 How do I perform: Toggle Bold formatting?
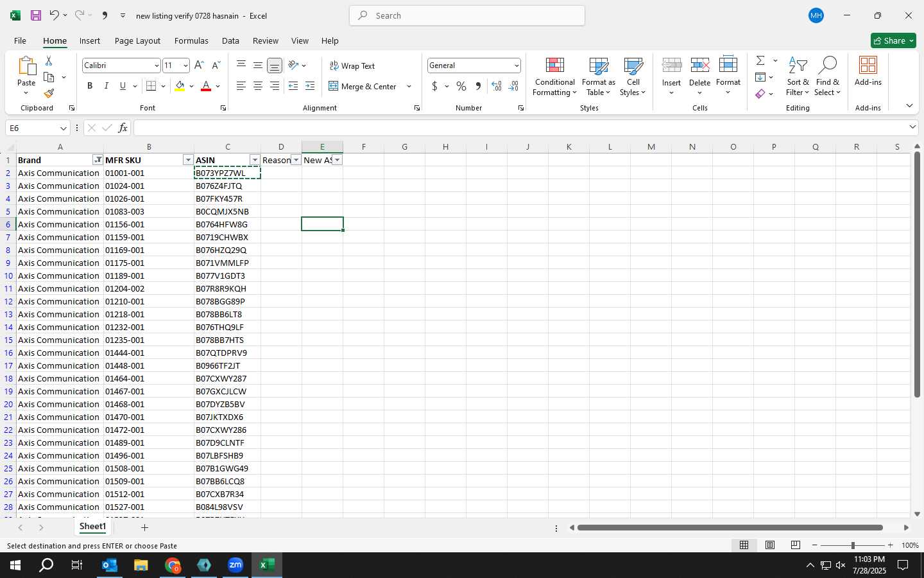pos(90,86)
